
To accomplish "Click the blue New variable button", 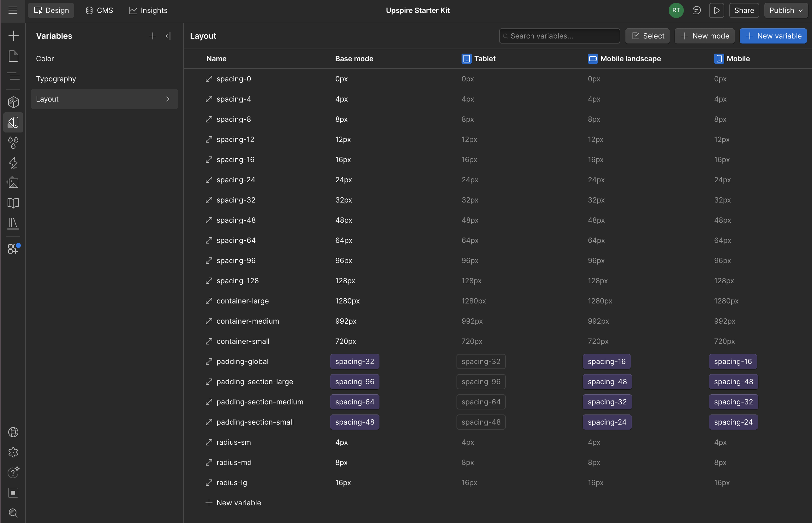I will click(773, 36).
